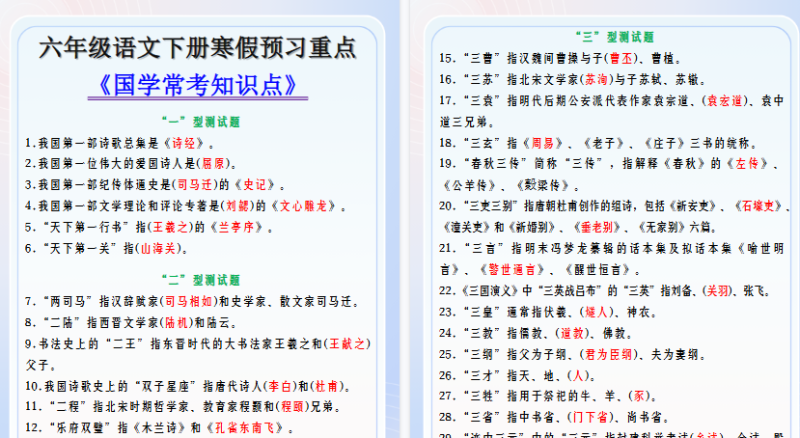Click 《新安吏》 in question 20
Image resolution: width=800 pixels, height=438 pixels.
tap(691, 206)
